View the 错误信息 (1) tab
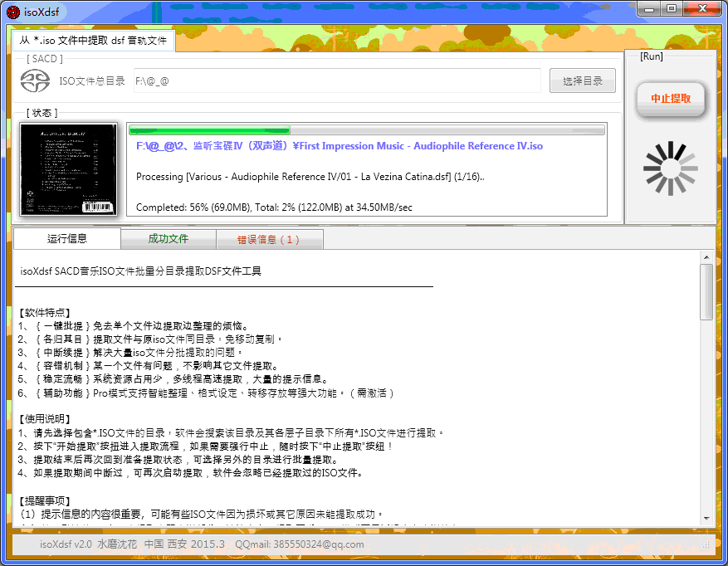This screenshot has width=728, height=566. point(269,240)
